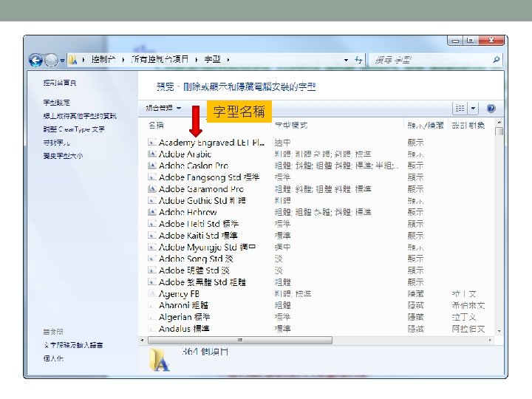Image resolution: width=532 pixels, height=399 pixels.
Task: Expand the chevron after 控制台 breadcrumb
Action: (123, 60)
